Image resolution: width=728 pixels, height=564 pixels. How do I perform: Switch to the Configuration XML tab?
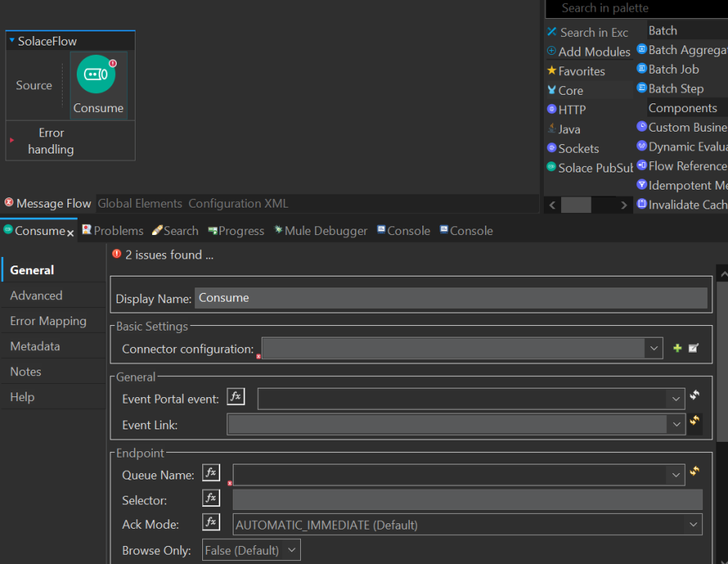[x=238, y=204]
